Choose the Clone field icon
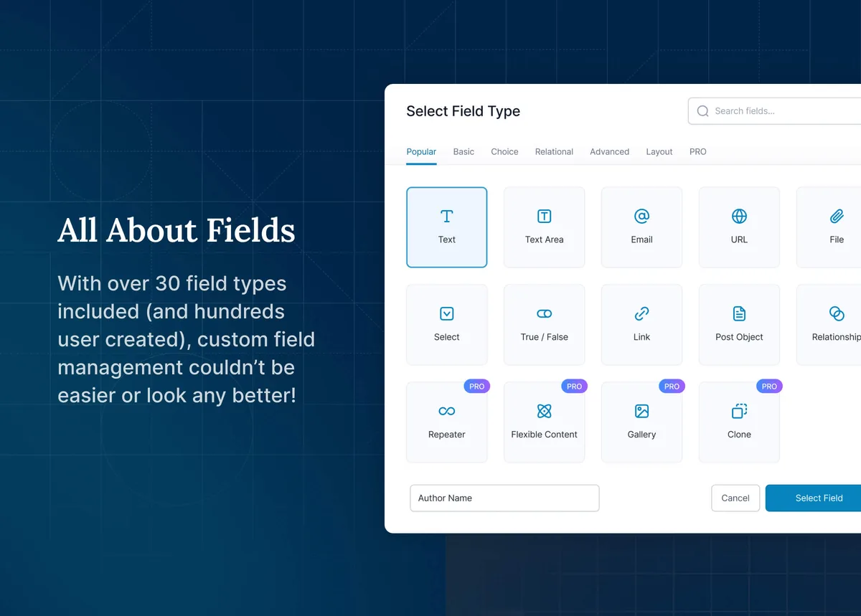This screenshot has width=861, height=616. [739, 412]
